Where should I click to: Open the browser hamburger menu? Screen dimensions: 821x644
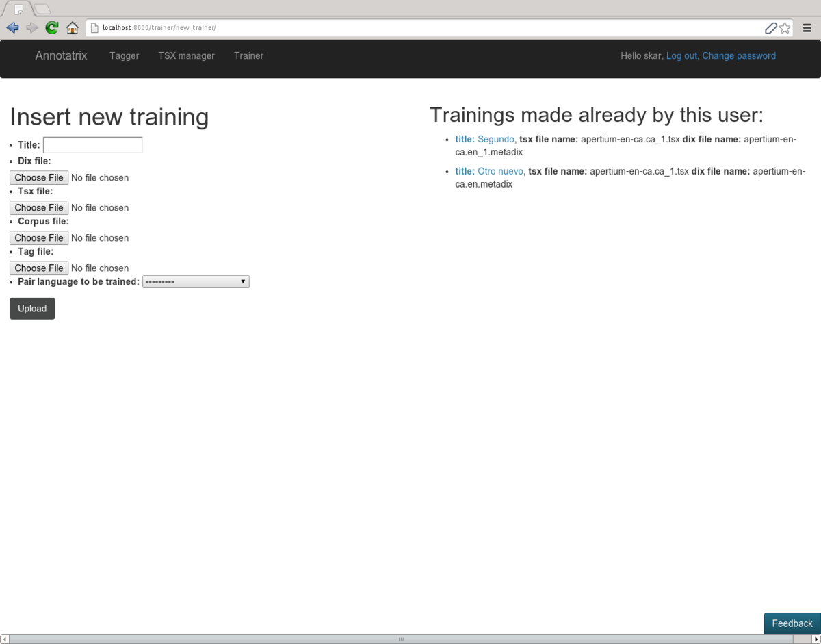click(x=807, y=28)
